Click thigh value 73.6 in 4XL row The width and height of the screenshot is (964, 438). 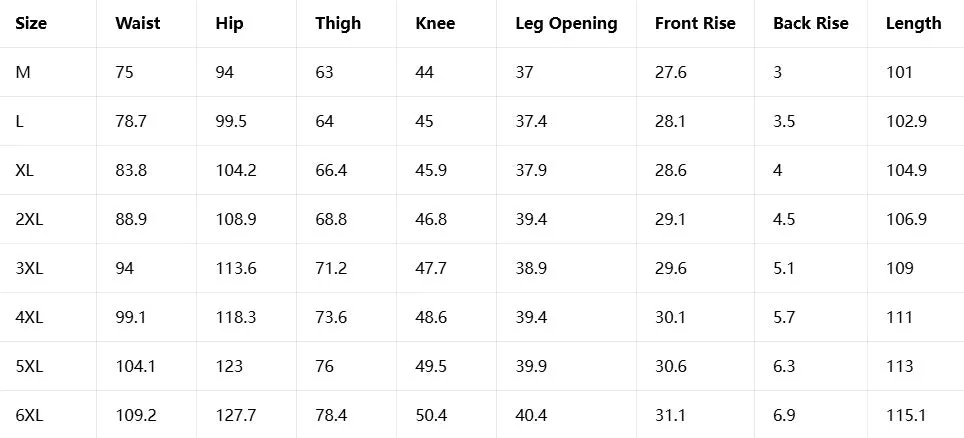pos(331,317)
